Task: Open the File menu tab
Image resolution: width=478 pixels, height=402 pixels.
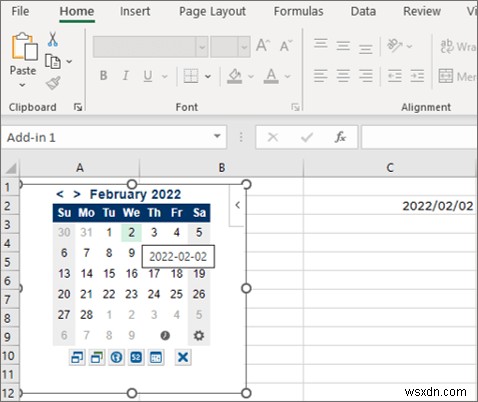Action: click(20, 11)
